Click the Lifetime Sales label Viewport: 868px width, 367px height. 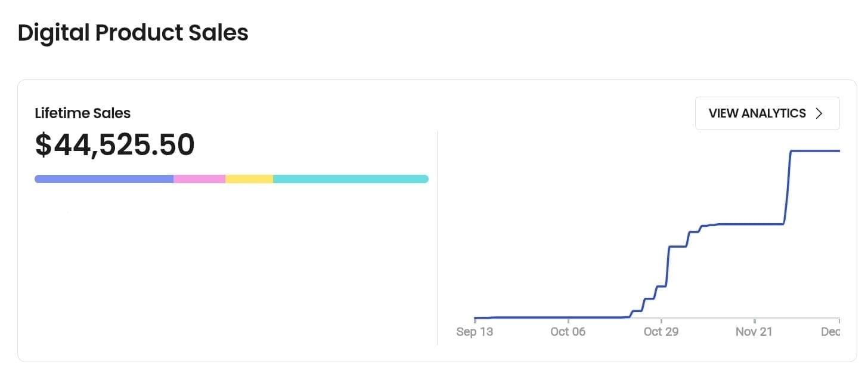click(82, 113)
